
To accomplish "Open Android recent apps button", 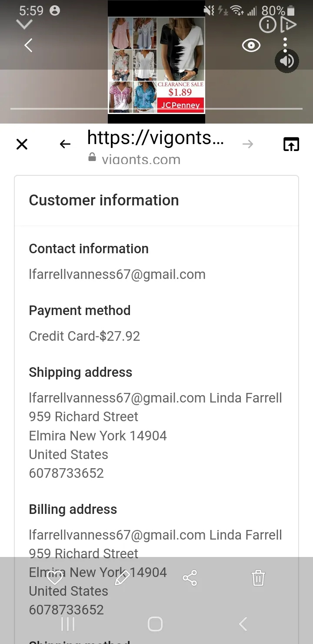I will coord(68,624).
